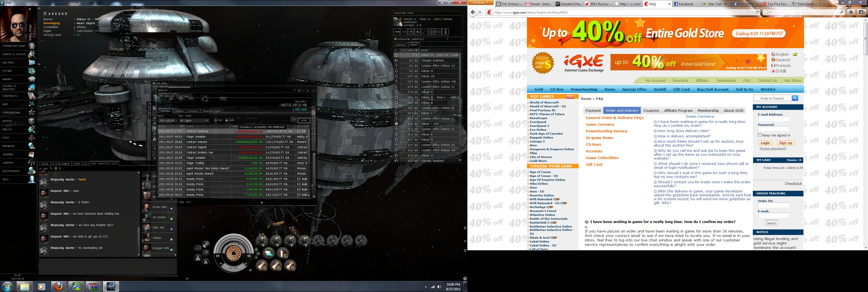Launch the in-game Browser from sidebar

coord(18,146)
